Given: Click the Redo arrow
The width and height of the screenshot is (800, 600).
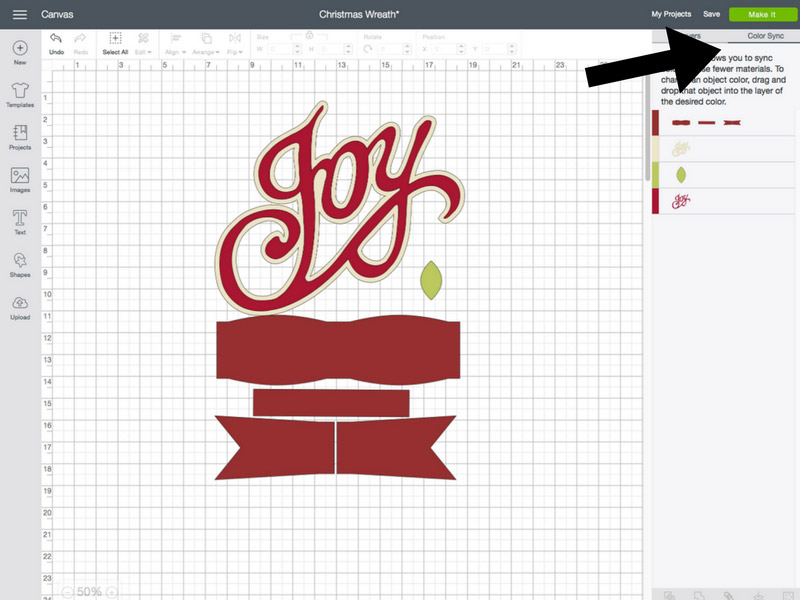Looking at the screenshot, I should [x=80, y=38].
